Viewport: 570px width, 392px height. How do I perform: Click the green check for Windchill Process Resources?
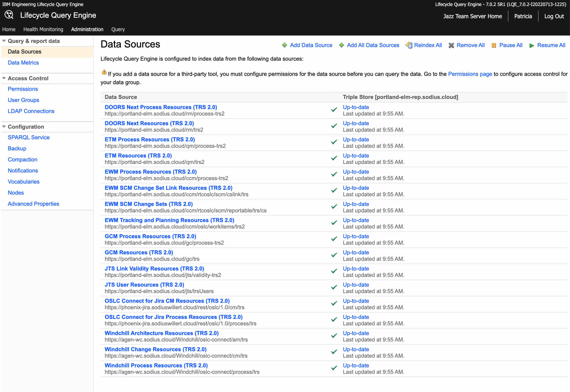tap(334, 368)
